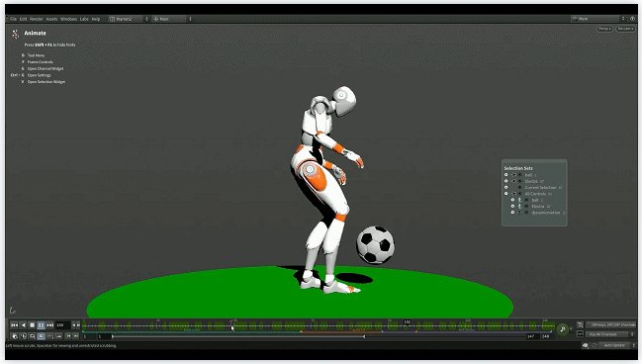
Task: Jump to the first frame in playbar
Action: coord(14,325)
